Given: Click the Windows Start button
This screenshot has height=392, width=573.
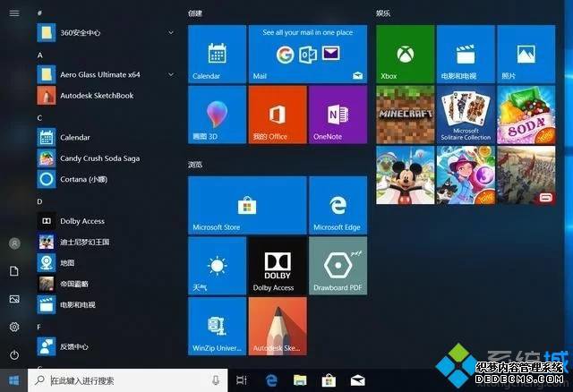Looking at the screenshot, I should pyautogui.click(x=14, y=380).
